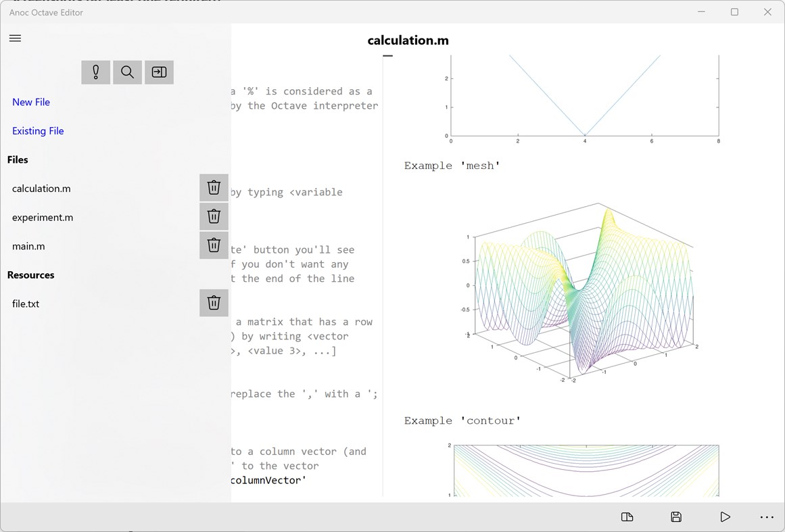Viewport: 785px width, 532px height.
Task: Open the hamburger navigation menu
Action: pos(15,38)
